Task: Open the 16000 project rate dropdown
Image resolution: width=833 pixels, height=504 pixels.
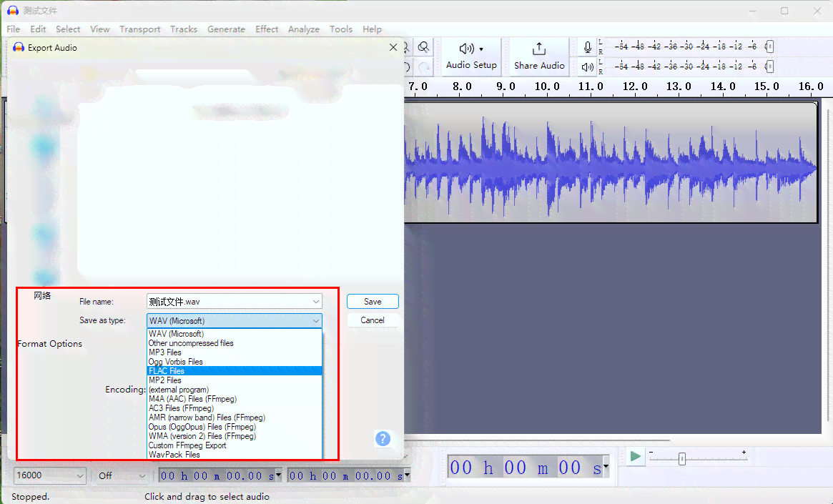Action: [x=49, y=475]
